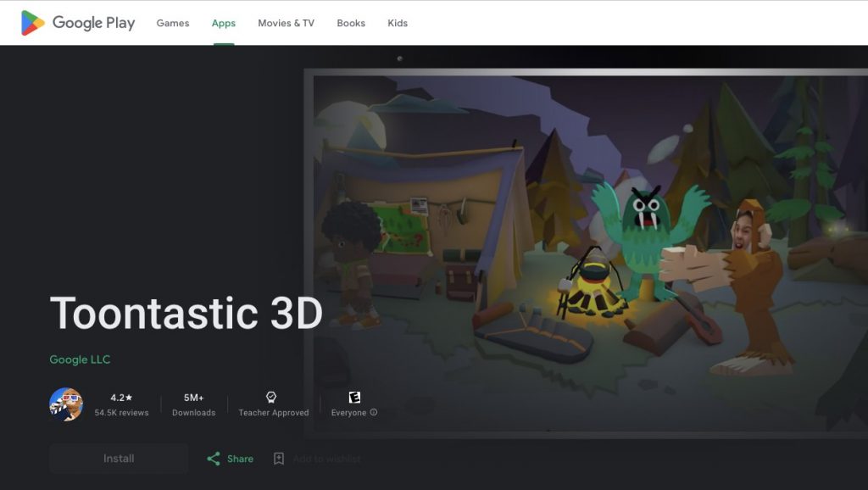Click the Share icon
868x490 pixels.
pos(214,459)
